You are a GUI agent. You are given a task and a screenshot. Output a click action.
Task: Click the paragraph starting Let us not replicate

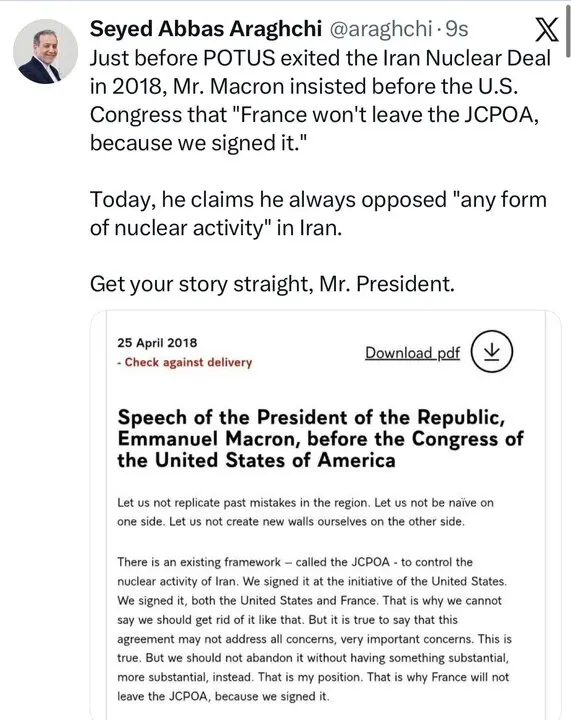(305, 512)
